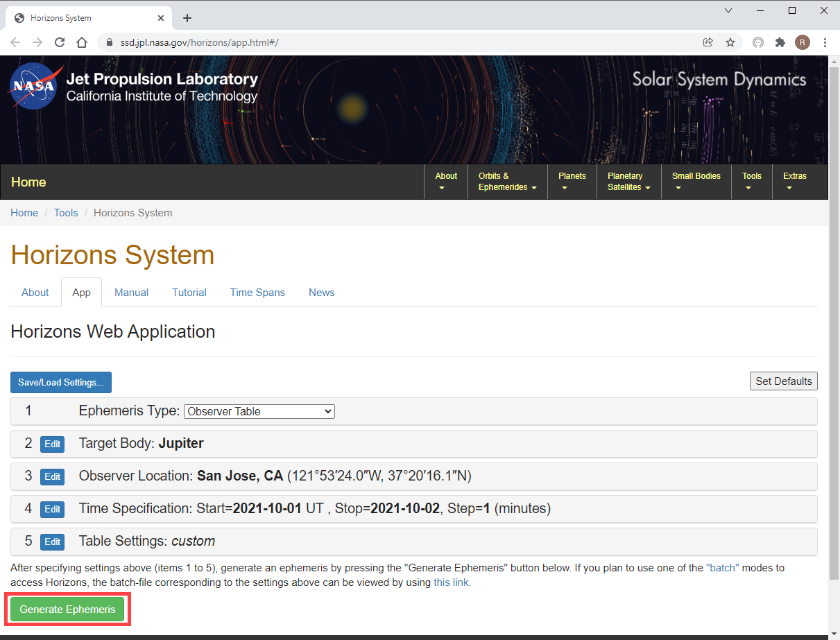
Task: Expand the Tools dropdown menu
Action: click(x=752, y=182)
